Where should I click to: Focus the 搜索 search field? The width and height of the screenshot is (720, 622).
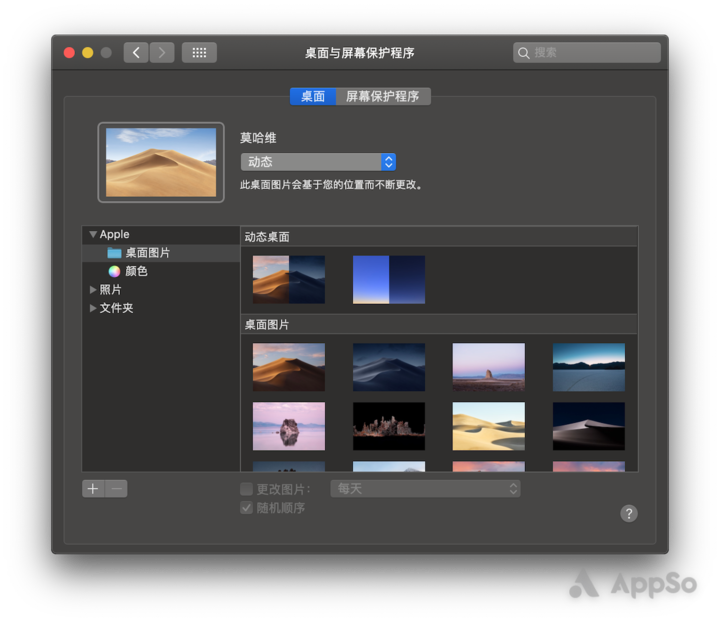(587, 53)
